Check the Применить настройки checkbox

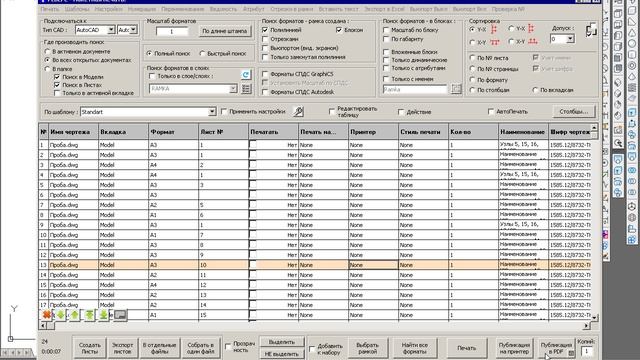pos(224,111)
